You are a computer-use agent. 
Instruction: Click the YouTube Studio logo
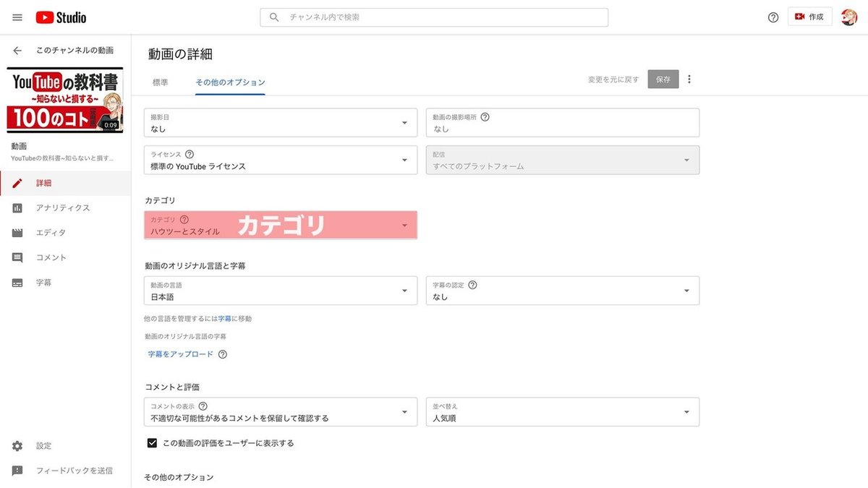[61, 17]
